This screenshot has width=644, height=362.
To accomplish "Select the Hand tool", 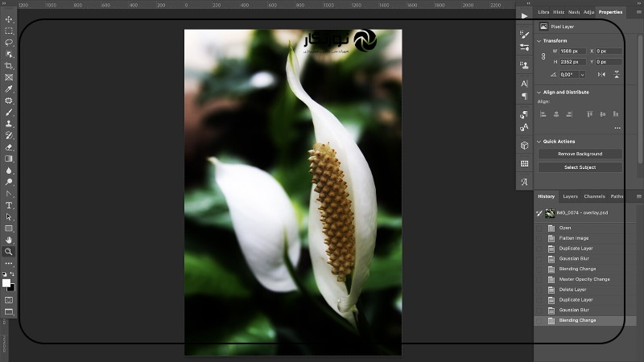I will 9,240.
